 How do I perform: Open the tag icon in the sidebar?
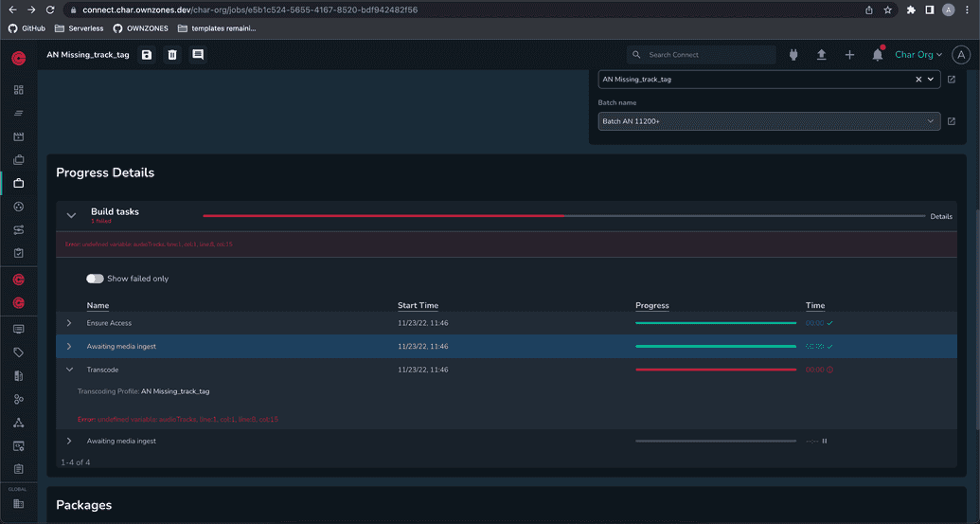pos(19,352)
